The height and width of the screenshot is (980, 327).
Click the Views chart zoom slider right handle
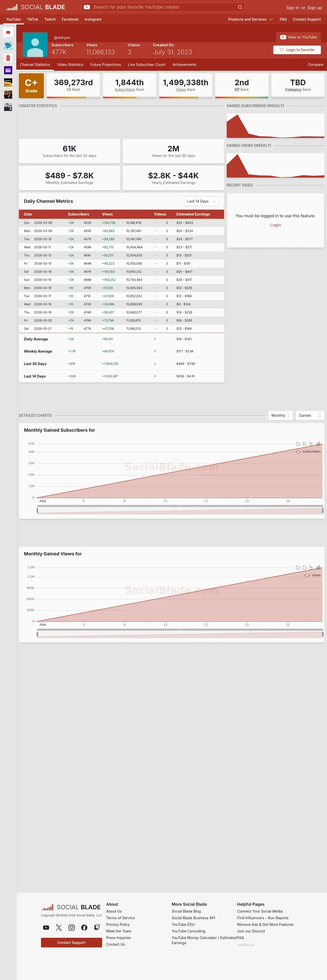tap(323, 634)
